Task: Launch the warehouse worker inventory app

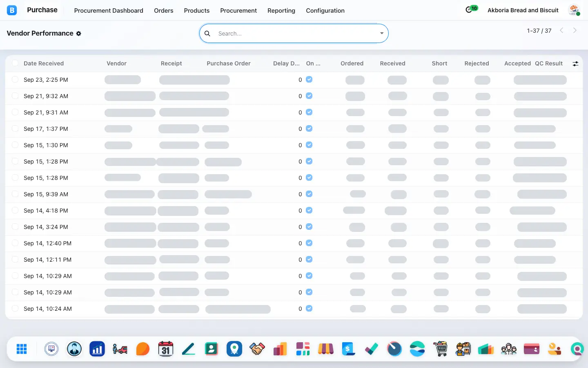Action: 463,349
